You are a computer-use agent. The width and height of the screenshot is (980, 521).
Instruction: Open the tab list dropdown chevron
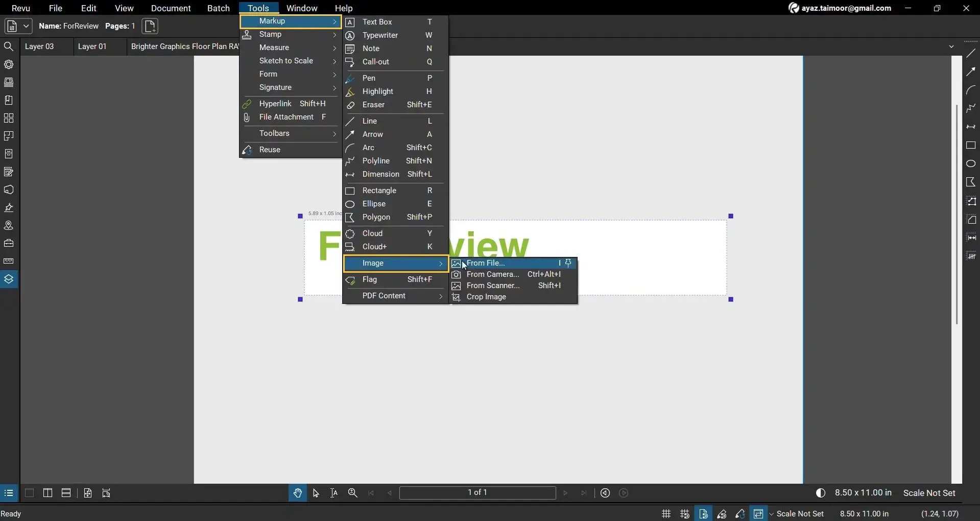(951, 46)
